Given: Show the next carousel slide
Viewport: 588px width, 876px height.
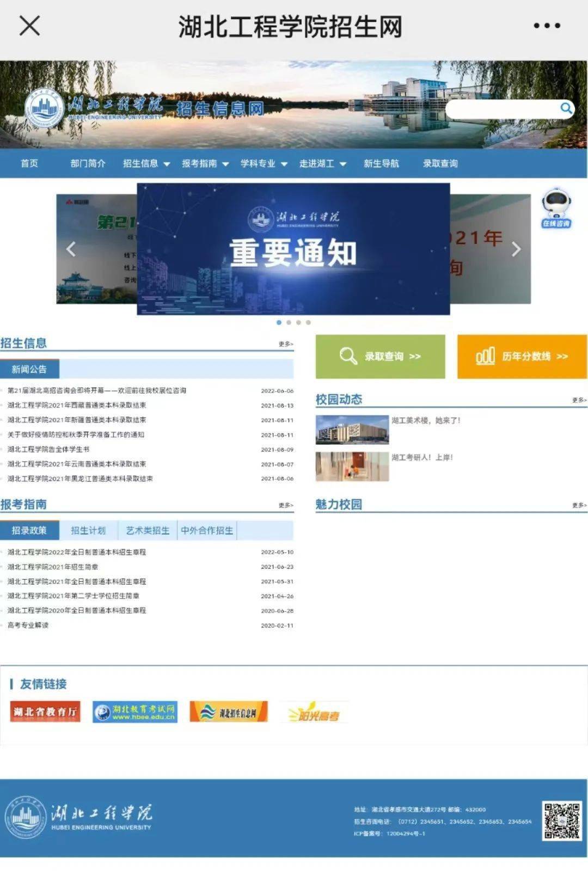Looking at the screenshot, I should [516, 249].
